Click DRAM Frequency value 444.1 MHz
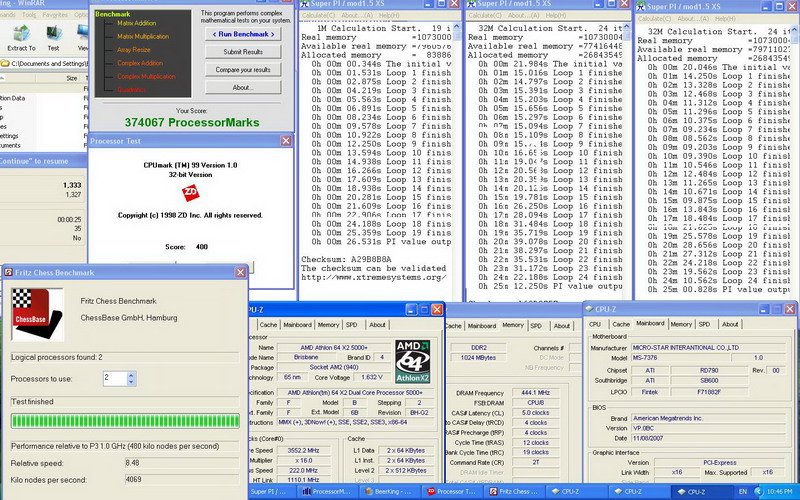 point(535,393)
